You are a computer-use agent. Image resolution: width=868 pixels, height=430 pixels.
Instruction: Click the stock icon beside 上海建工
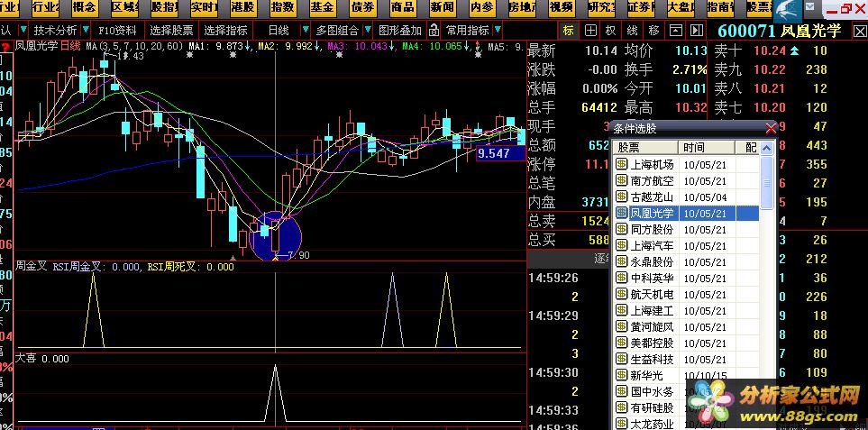621,310
